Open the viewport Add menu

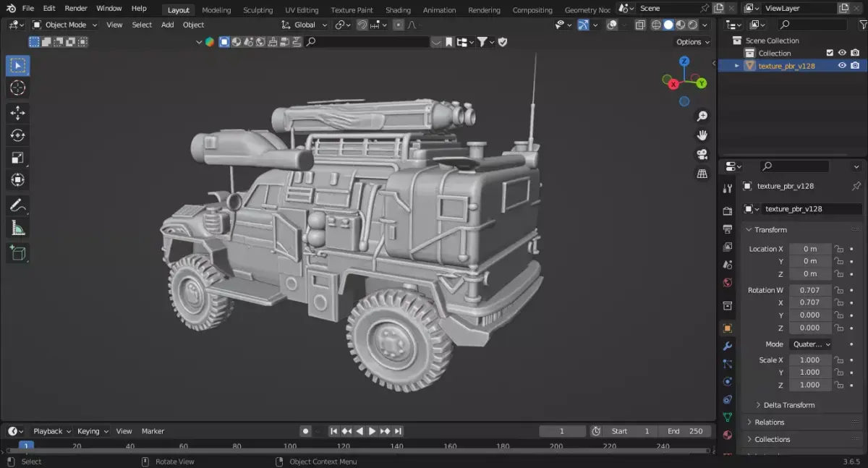coord(167,25)
